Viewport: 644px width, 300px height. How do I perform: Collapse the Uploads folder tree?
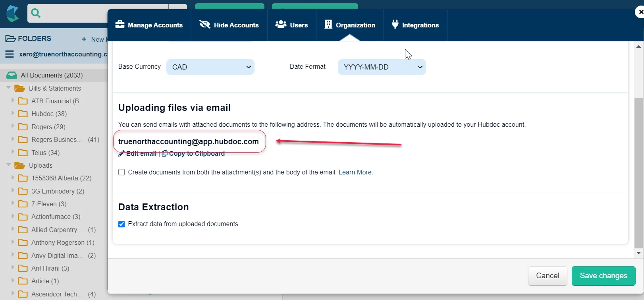pos(8,165)
